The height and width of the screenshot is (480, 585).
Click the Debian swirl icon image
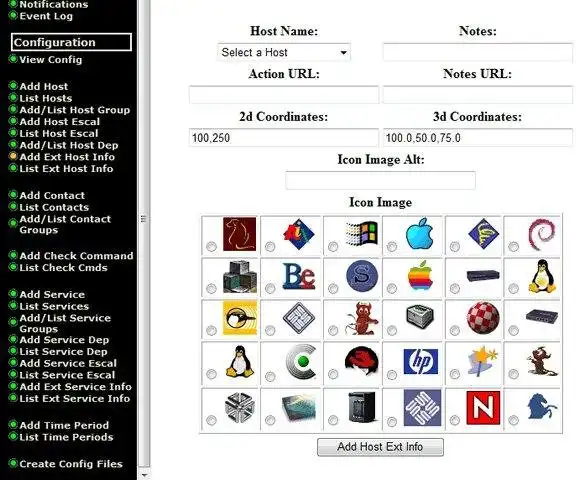click(x=542, y=235)
